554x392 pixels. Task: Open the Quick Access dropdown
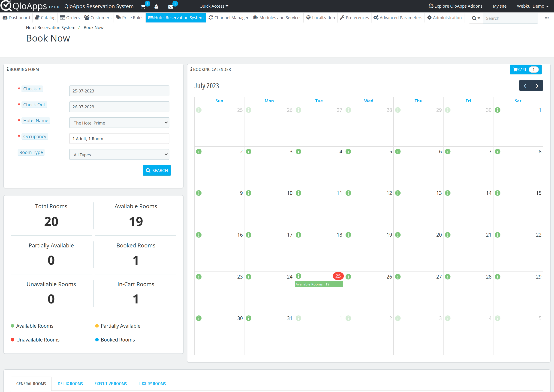(x=213, y=6)
